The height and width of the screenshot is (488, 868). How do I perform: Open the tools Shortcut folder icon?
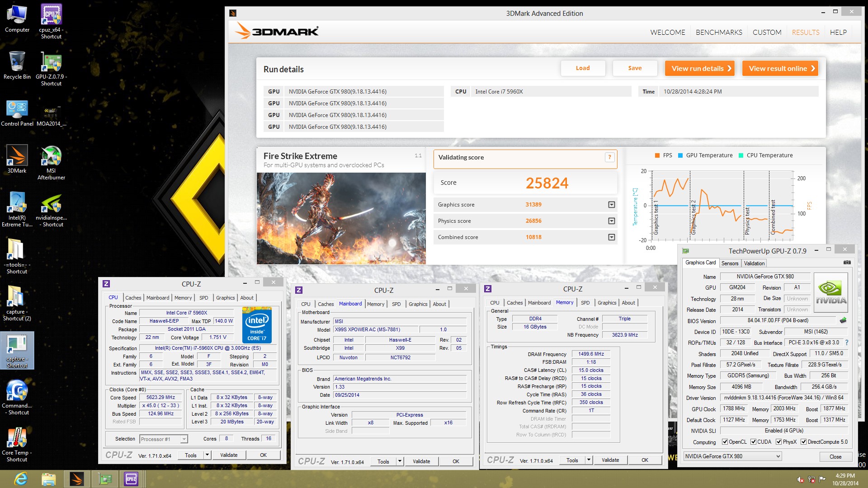17,256
